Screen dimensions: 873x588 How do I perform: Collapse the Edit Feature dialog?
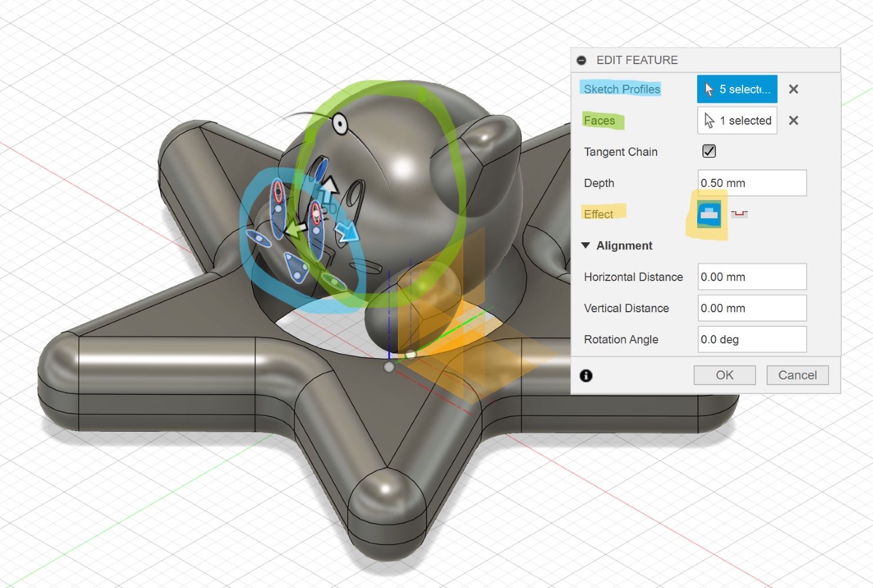coord(582,60)
